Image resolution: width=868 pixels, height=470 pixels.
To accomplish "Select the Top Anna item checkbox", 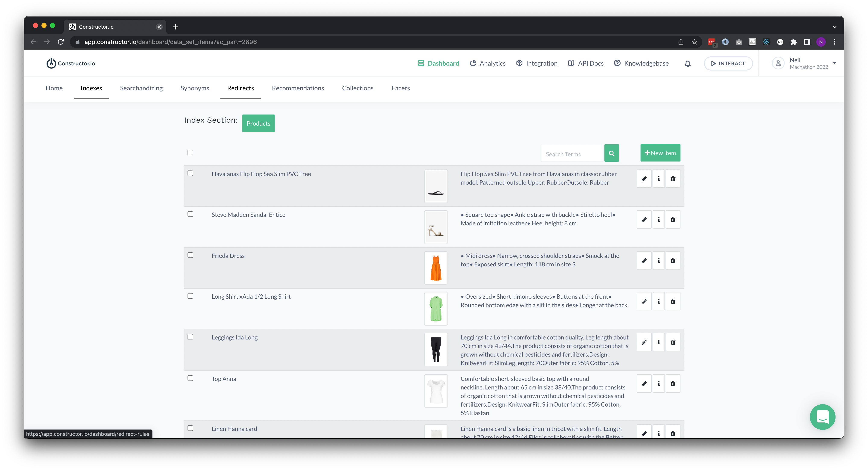I will pos(190,378).
